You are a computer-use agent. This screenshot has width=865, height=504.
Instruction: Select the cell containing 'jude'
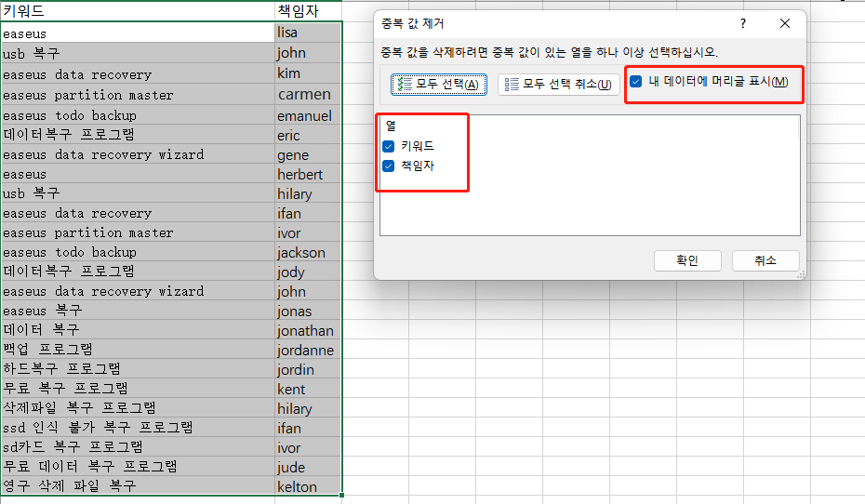[309, 467]
